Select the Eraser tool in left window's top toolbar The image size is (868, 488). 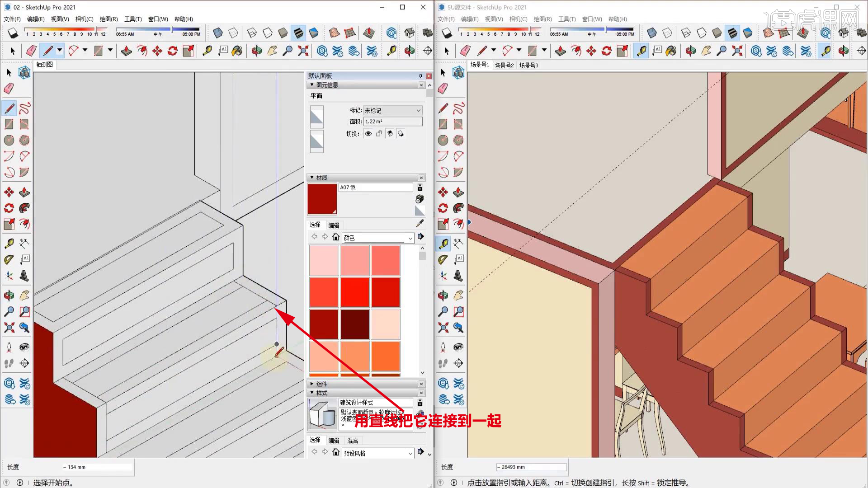pos(31,51)
